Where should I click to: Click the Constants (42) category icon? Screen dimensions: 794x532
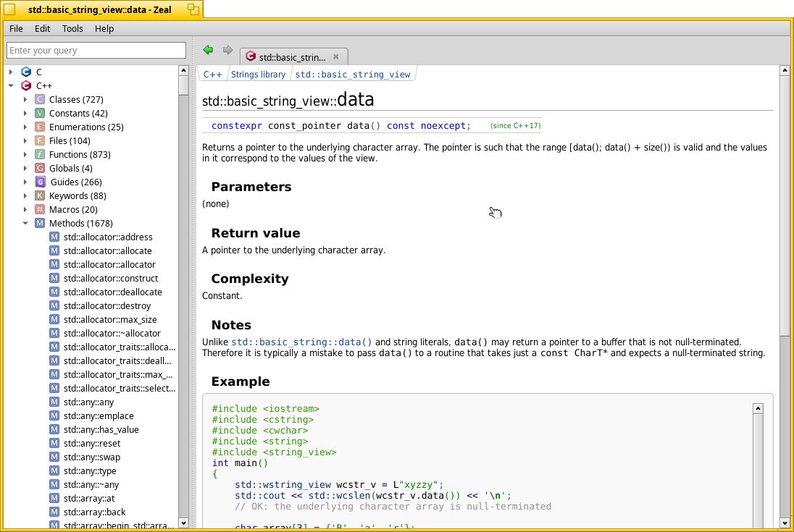click(40, 113)
